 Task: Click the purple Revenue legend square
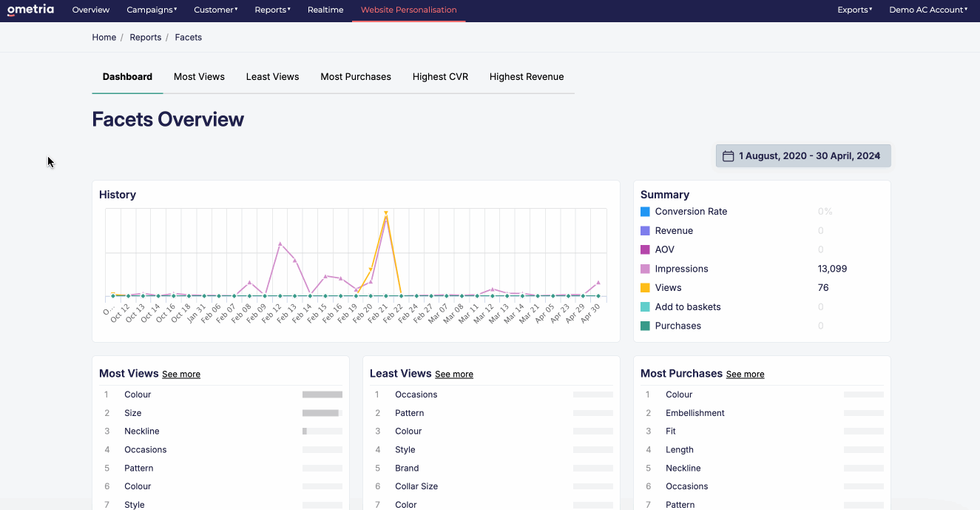pos(646,230)
